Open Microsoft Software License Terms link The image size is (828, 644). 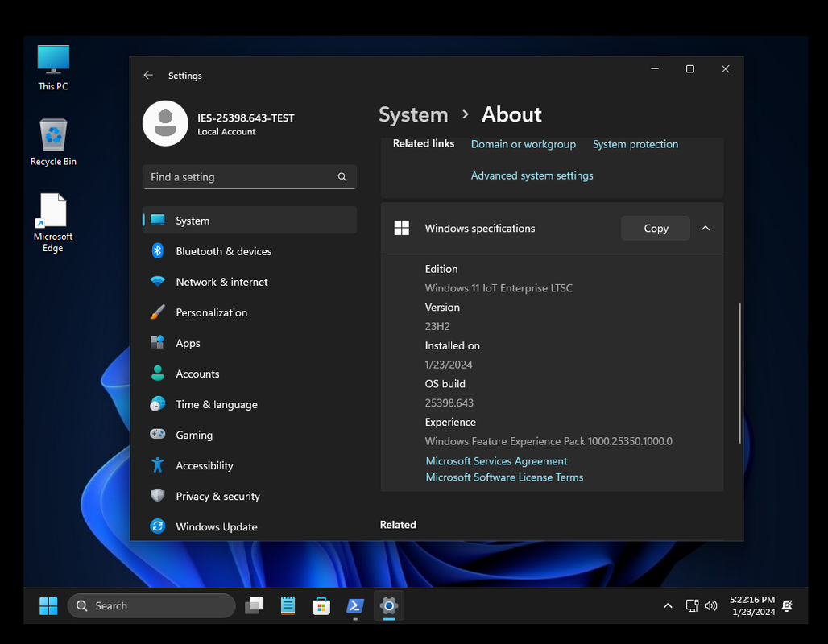504,477
